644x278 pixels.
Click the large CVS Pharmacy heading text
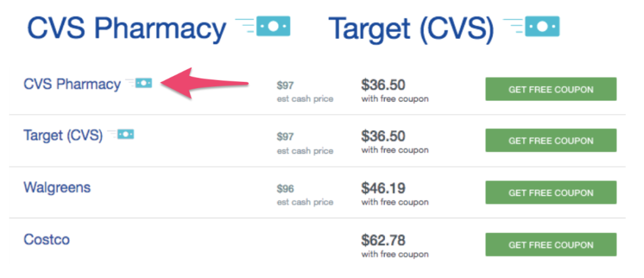tap(126, 28)
